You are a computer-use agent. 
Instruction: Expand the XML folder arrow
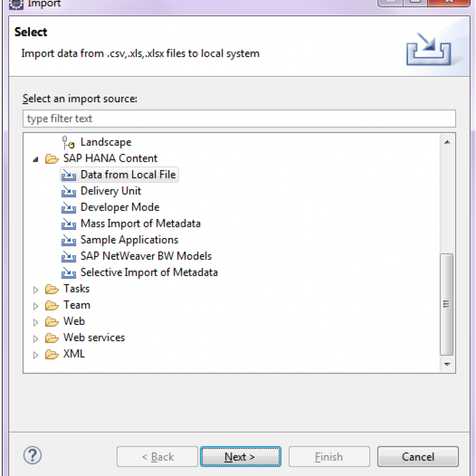[x=35, y=355]
